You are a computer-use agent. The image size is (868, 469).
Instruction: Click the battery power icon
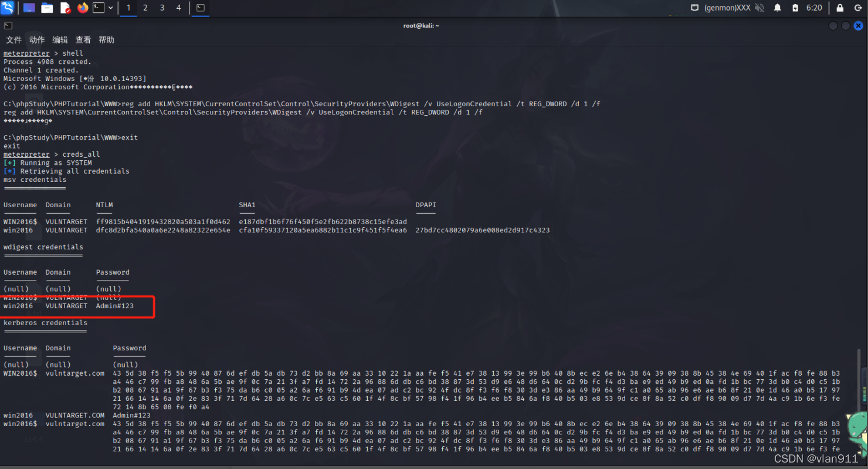795,8
